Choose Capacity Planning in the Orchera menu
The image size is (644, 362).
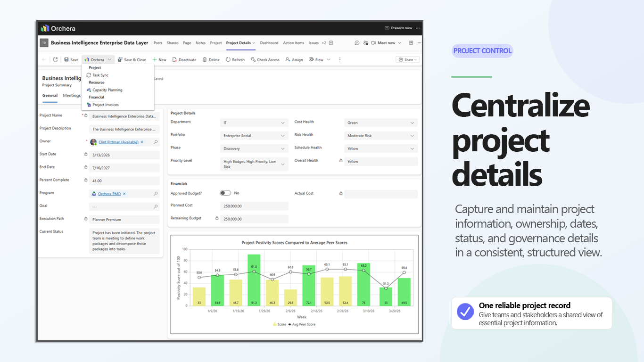pyautogui.click(x=104, y=90)
